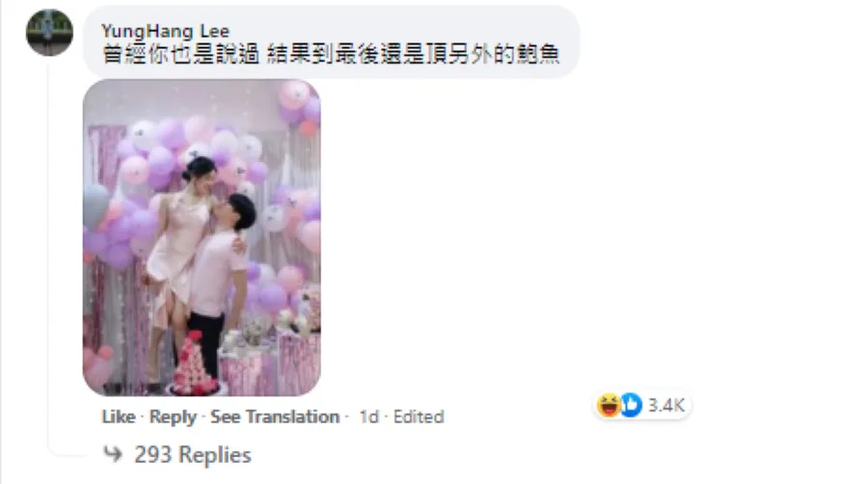Click the Chinese comment text
This screenshot has height=484, width=868.
pyautogui.click(x=331, y=55)
